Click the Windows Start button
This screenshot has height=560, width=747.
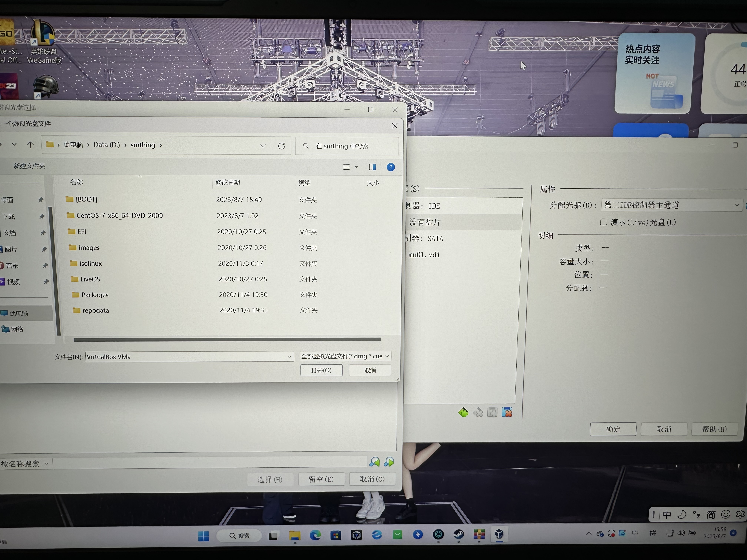coord(203,536)
